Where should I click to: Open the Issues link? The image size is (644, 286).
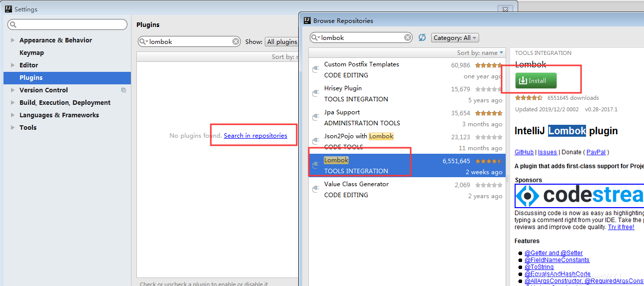(548, 152)
